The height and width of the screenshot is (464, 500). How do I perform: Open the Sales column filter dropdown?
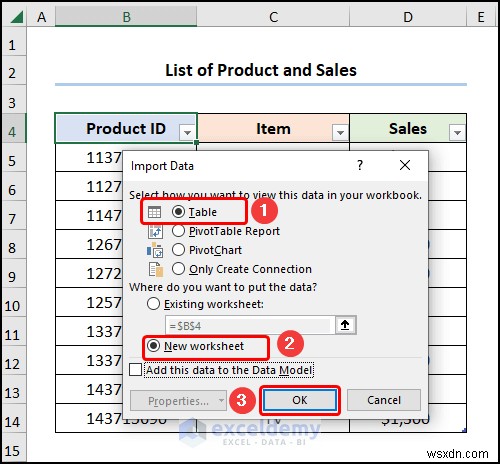coord(457,133)
